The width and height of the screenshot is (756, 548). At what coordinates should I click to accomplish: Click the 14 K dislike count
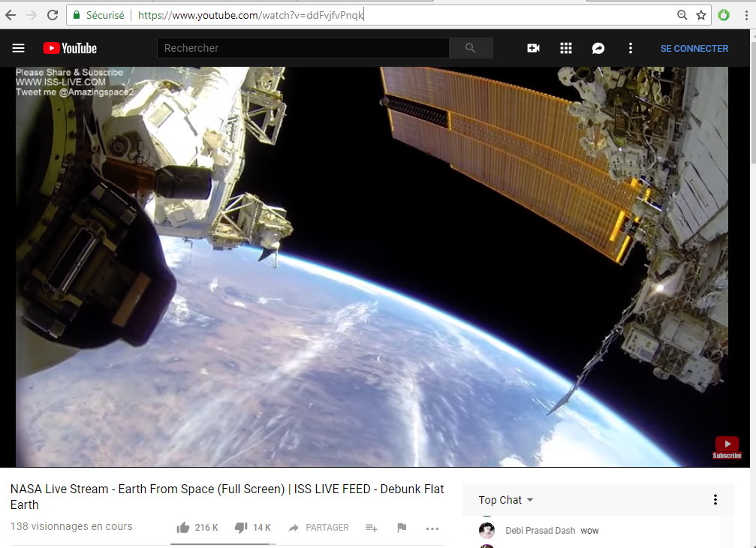(x=262, y=528)
